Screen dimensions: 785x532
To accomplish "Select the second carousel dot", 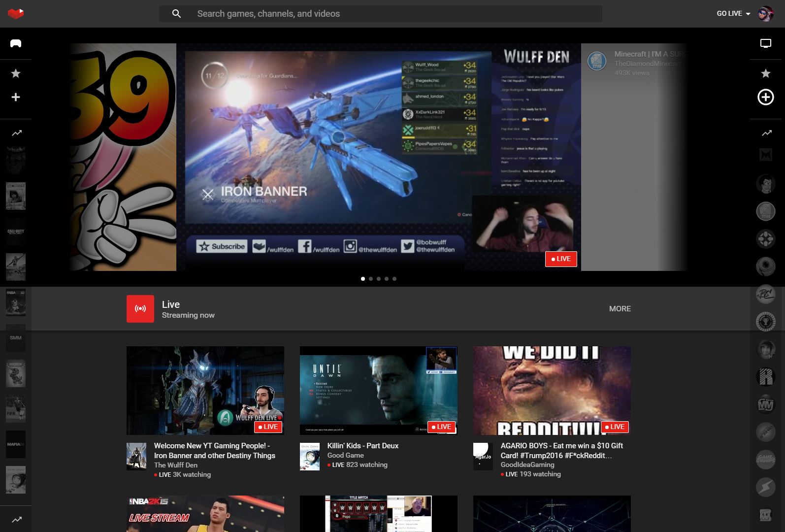I will 371,279.
